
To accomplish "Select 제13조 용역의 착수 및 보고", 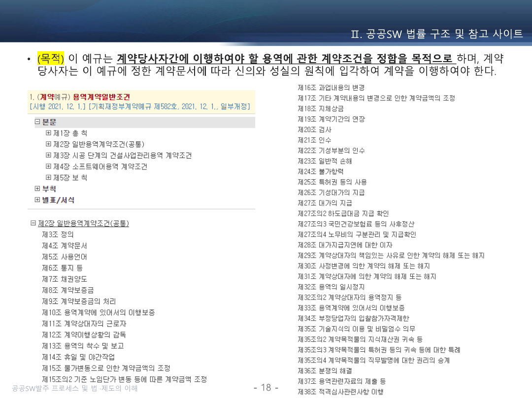I will point(83,346).
